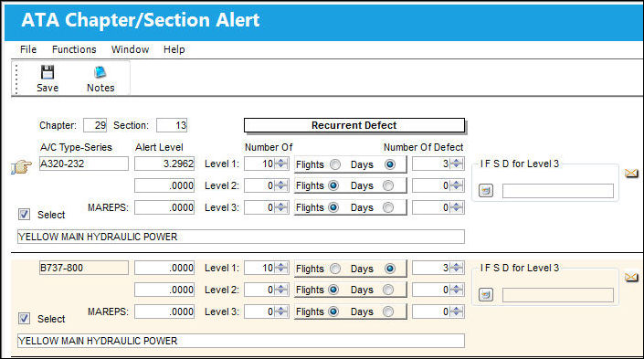Click the IFSD text field for A320-232

click(x=558, y=191)
